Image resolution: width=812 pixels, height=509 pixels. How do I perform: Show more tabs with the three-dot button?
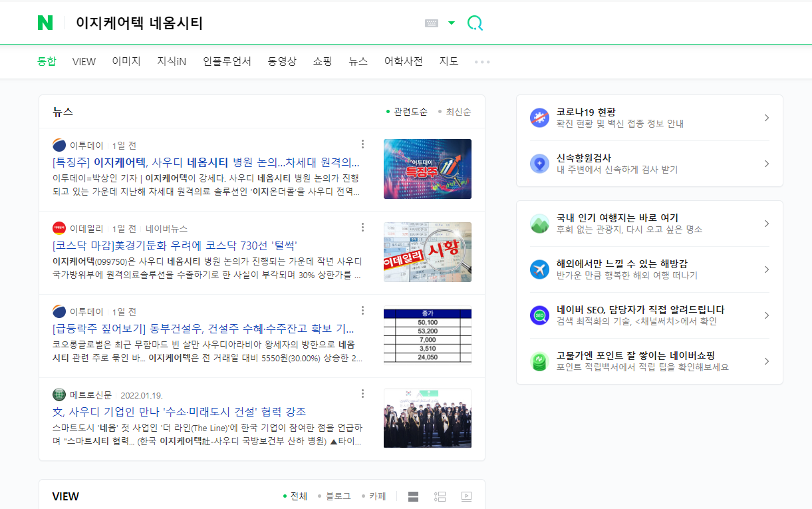coord(482,62)
